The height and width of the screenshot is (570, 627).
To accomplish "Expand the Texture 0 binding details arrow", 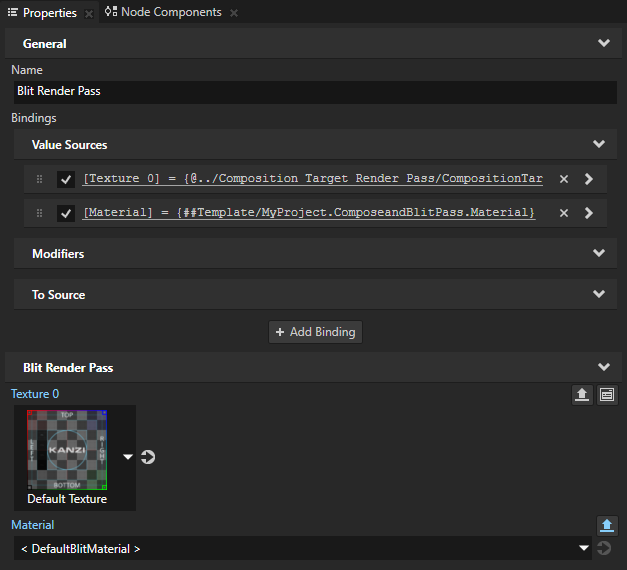I will point(589,179).
